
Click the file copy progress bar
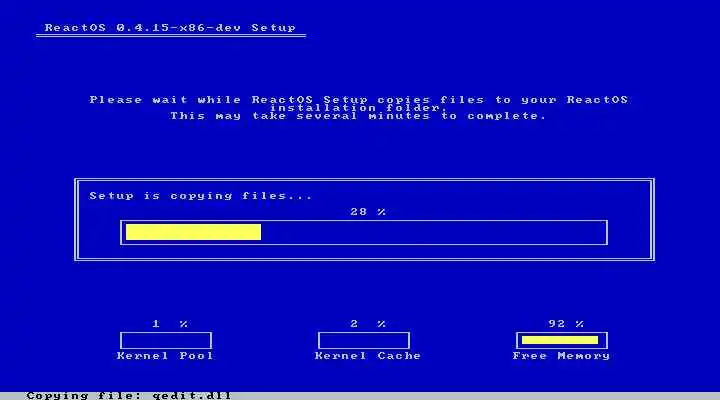pos(364,232)
